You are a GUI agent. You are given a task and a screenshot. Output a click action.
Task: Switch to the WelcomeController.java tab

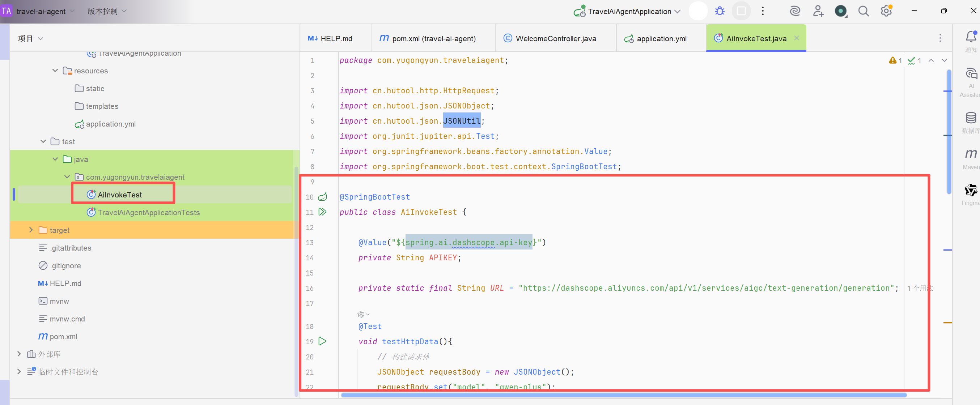pos(555,38)
